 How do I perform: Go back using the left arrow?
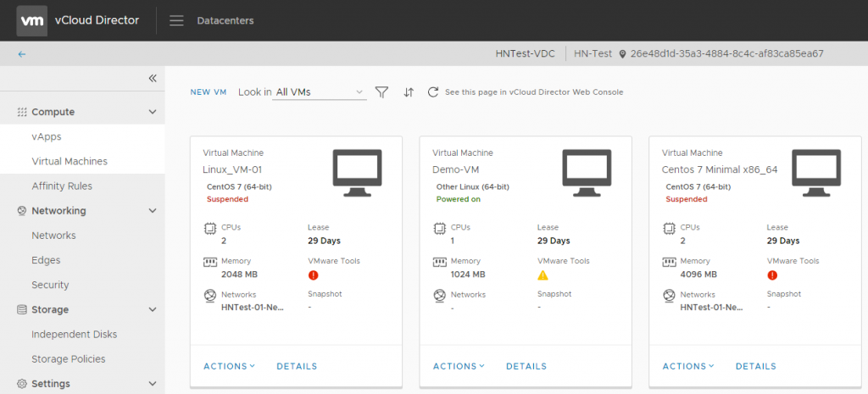[x=21, y=54]
